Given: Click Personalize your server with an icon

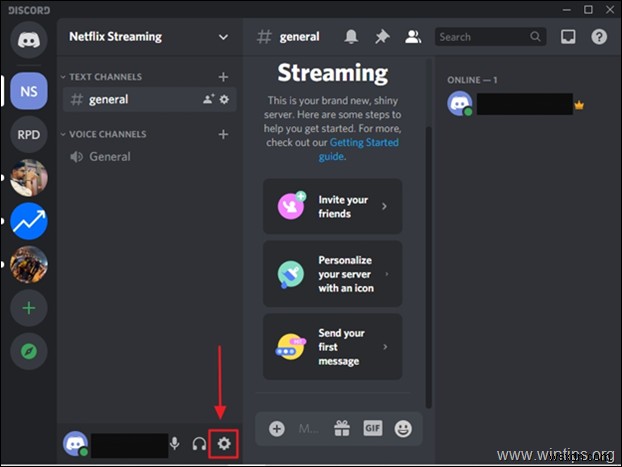Looking at the screenshot, I should click(x=332, y=274).
